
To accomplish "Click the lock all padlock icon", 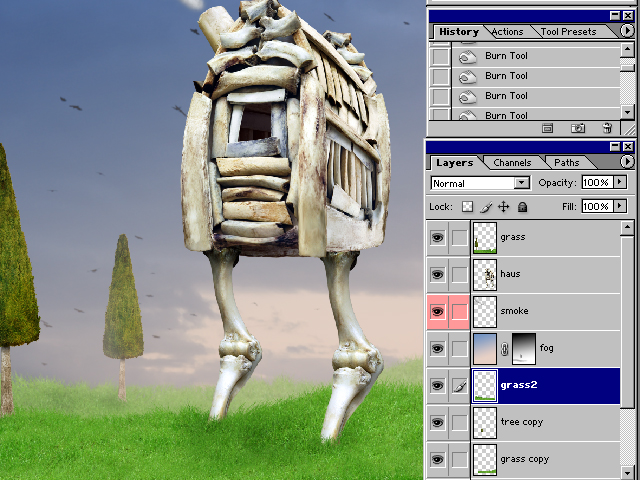I will coord(521,206).
